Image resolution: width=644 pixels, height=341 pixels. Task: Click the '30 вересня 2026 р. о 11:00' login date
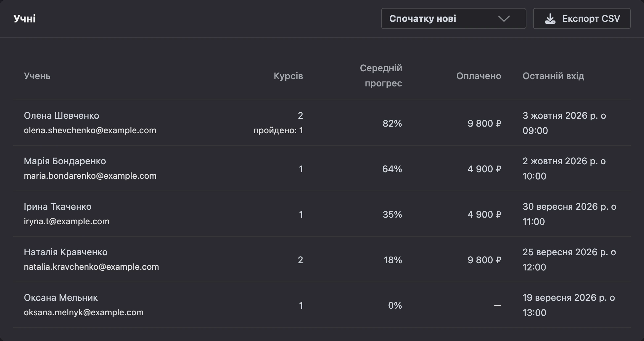[569, 214]
